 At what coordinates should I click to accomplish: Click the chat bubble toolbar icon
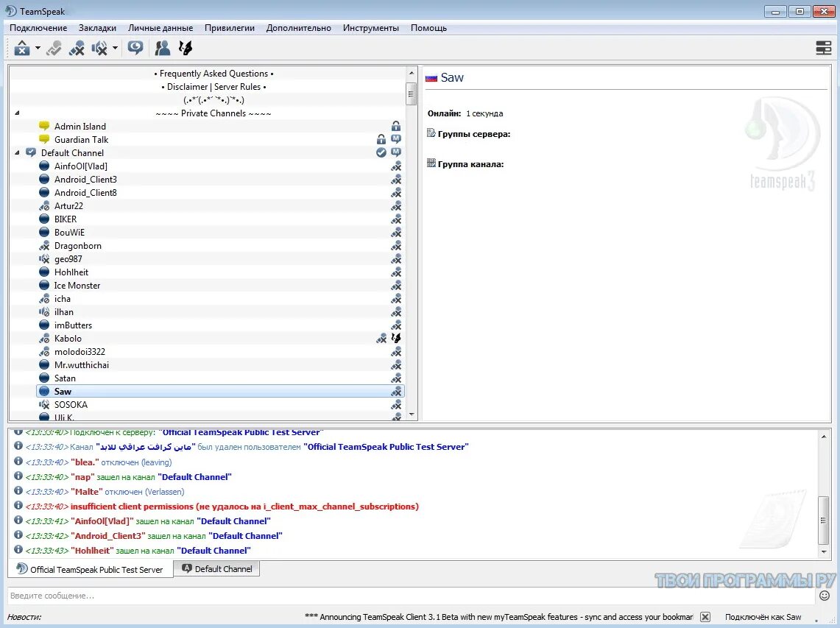(135, 49)
